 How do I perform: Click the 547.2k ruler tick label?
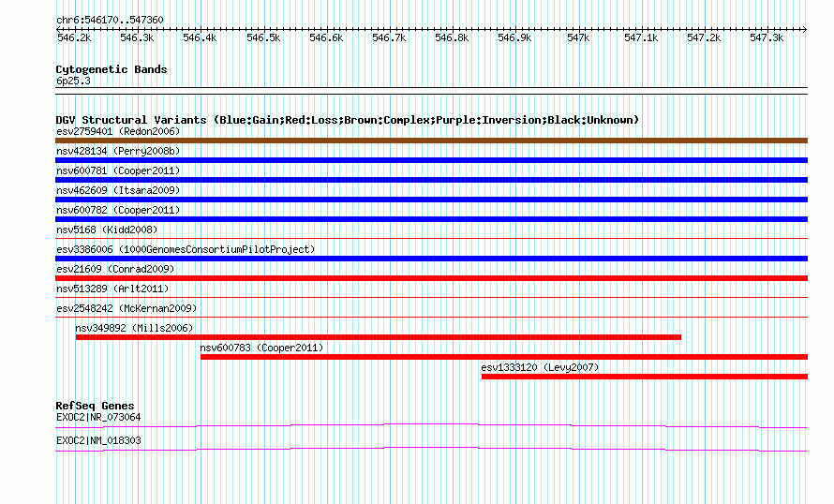pos(704,37)
